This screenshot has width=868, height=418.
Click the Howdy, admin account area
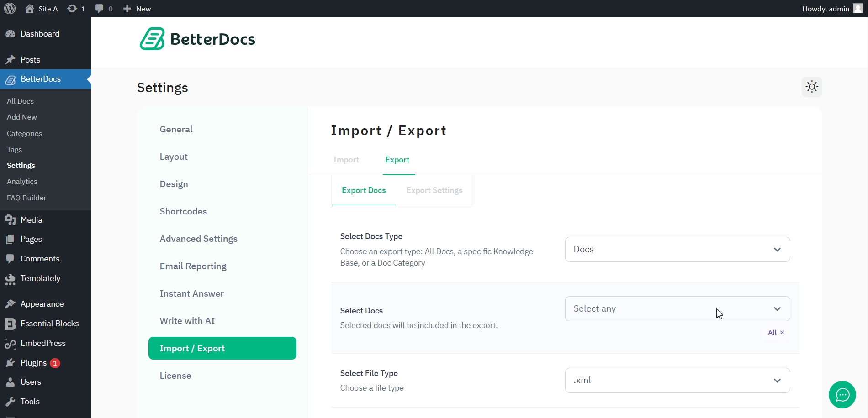click(826, 8)
